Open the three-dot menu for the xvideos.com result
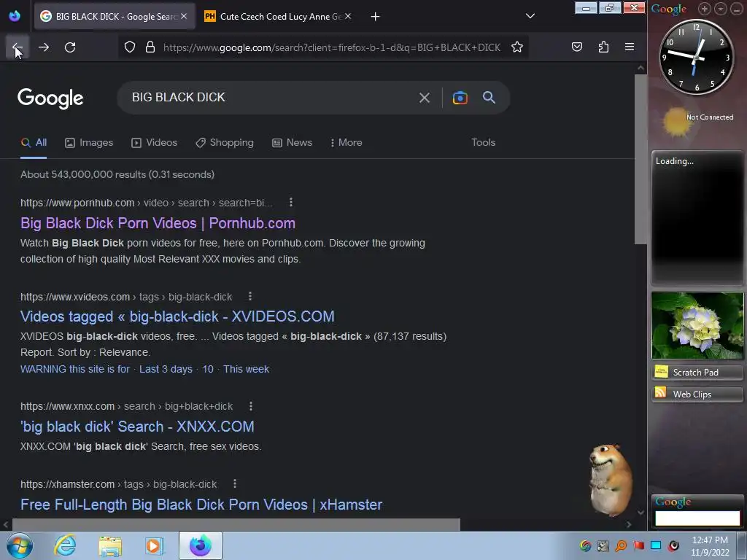 (250, 296)
